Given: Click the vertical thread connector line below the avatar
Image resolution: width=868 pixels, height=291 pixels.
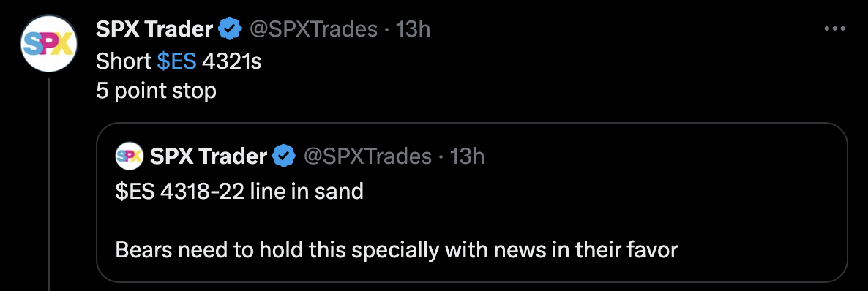Looking at the screenshot, I should [49, 184].
